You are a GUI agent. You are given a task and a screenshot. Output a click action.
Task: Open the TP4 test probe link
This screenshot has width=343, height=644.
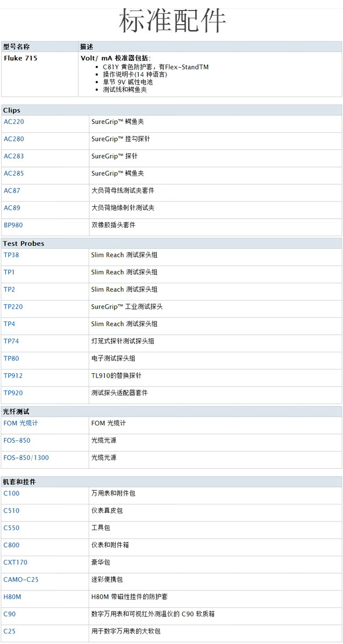9,324
